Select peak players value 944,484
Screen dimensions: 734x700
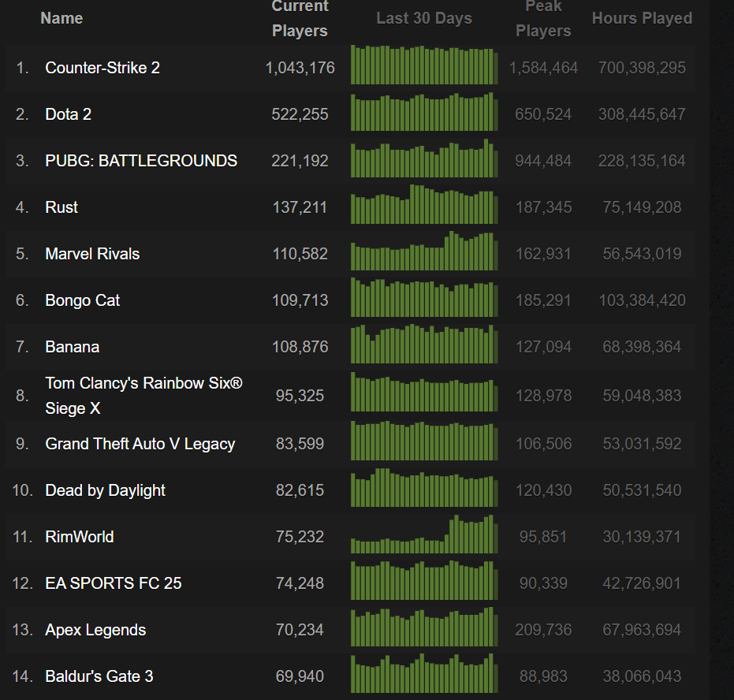click(543, 161)
